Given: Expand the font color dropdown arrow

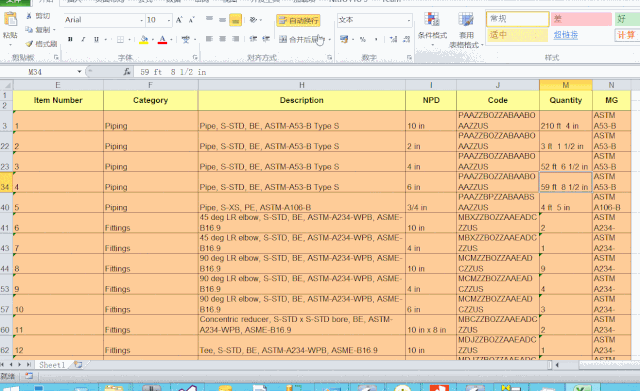Looking at the screenshot, I should tap(171, 40).
